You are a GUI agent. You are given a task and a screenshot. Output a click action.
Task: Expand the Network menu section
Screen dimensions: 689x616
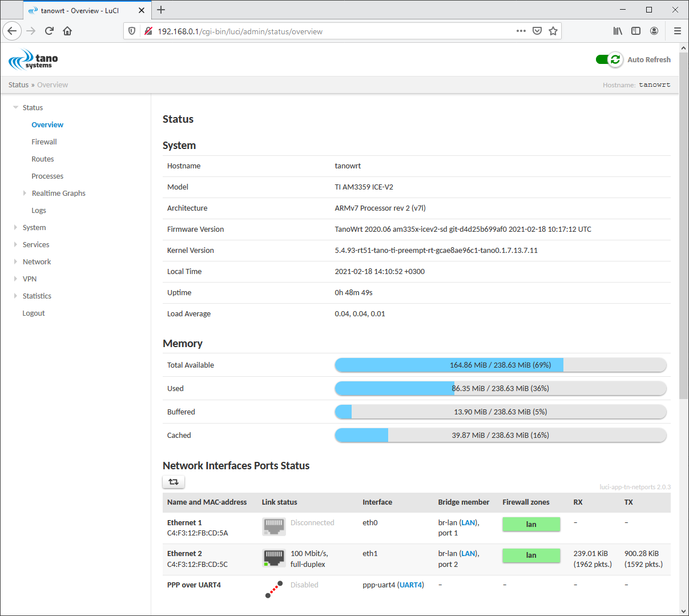pyautogui.click(x=16, y=261)
